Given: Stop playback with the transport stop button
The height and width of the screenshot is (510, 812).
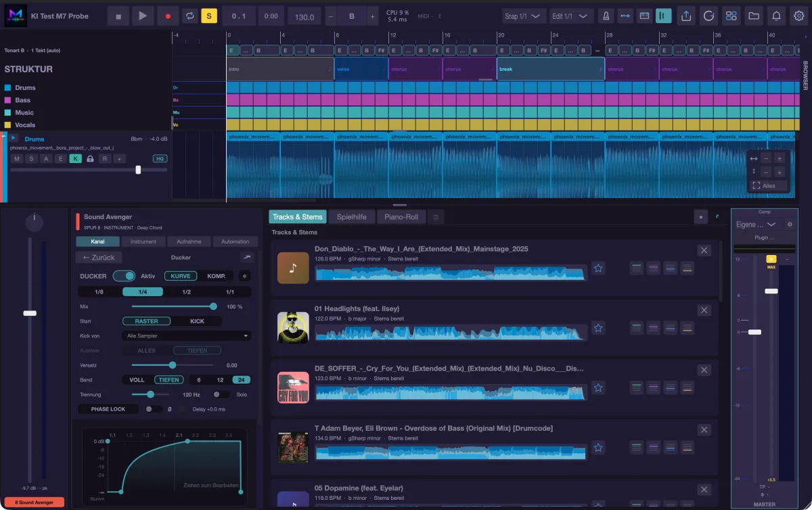Looking at the screenshot, I should coord(118,16).
